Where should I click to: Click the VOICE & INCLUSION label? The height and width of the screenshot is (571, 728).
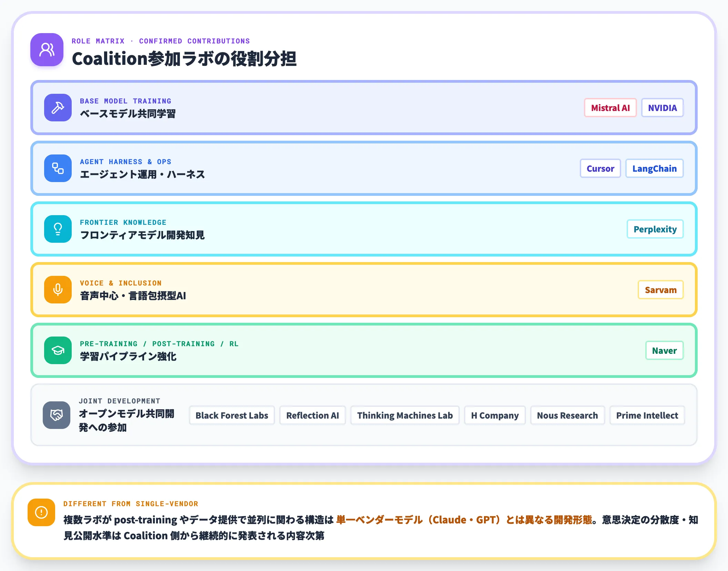(121, 283)
